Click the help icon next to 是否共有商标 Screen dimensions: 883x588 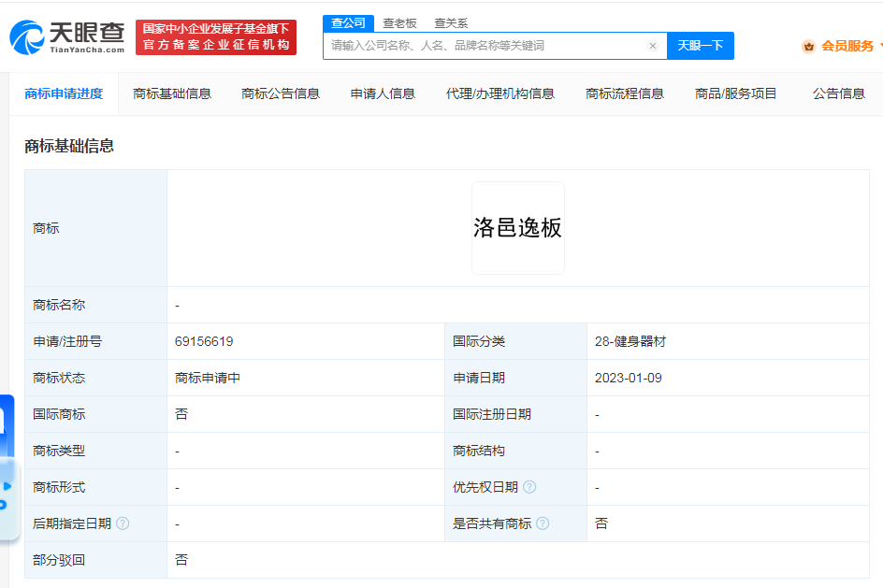coord(543,523)
